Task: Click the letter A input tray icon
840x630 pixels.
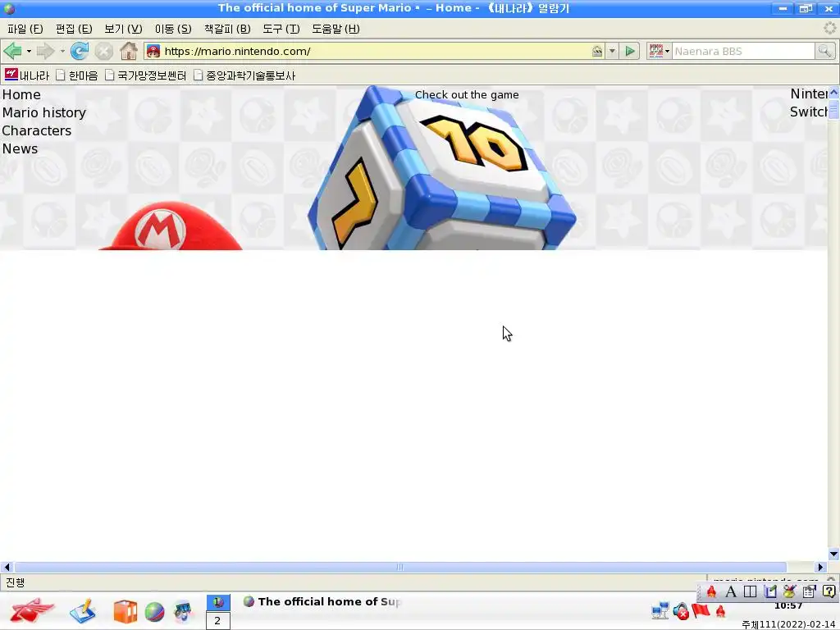Action: click(x=731, y=591)
